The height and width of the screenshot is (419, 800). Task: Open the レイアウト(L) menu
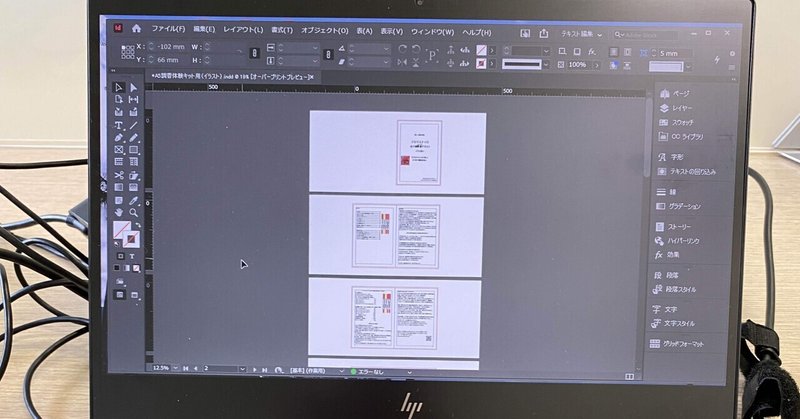point(243,30)
